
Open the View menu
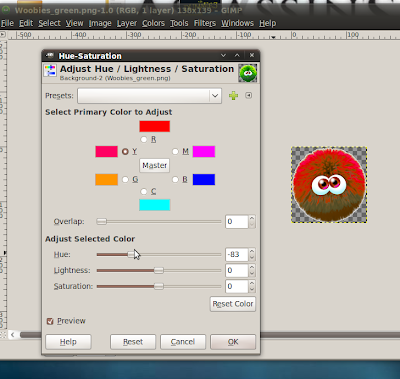tap(74, 23)
